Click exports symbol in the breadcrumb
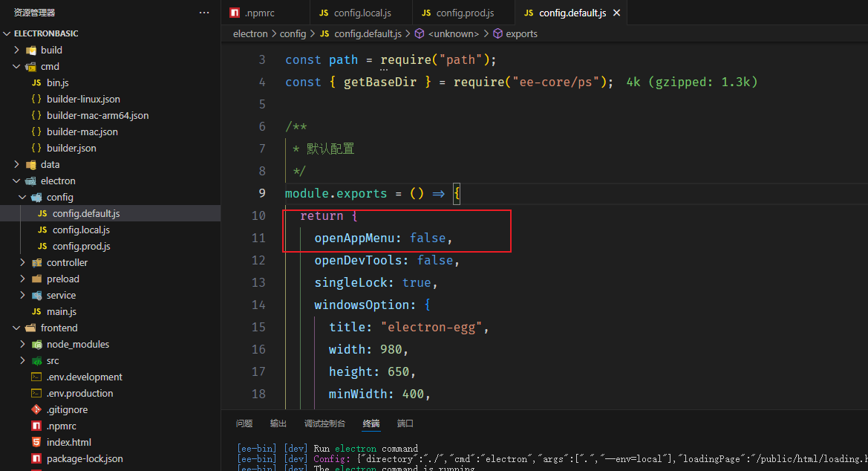The height and width of the screenshot is (471, 868). point(521,33)
